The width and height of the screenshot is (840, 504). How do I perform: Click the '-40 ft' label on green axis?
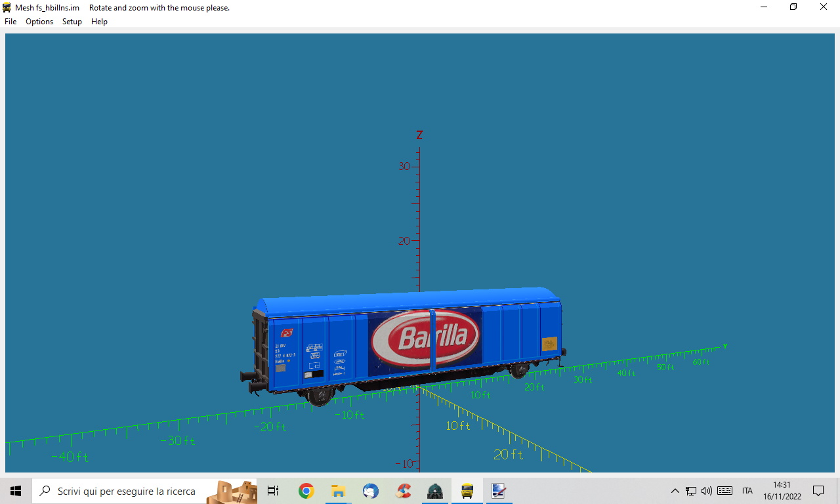click(70, 457)
